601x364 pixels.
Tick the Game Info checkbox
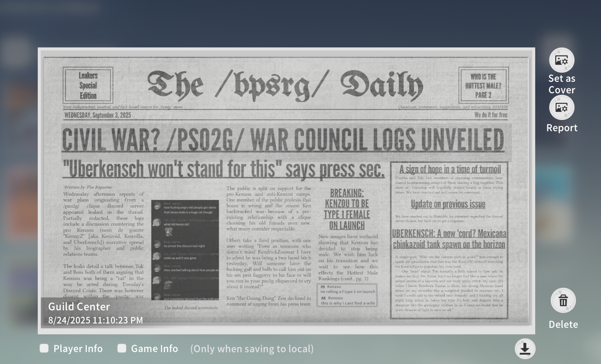point(122,348)
